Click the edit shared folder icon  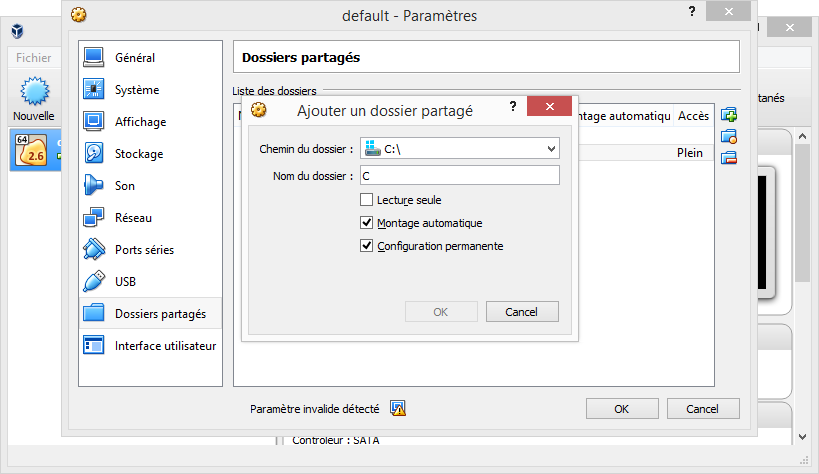[729, 136]
